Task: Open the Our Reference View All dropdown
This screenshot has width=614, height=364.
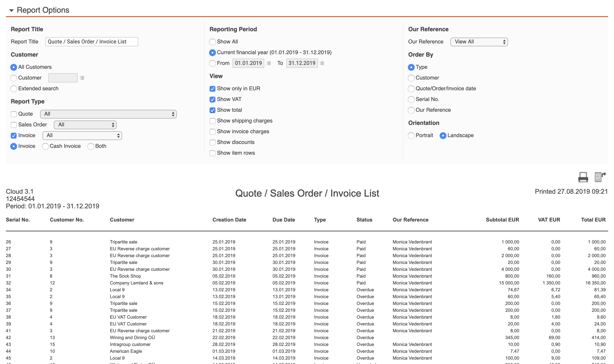Action: pyautogui.click(x=479, y=42)
